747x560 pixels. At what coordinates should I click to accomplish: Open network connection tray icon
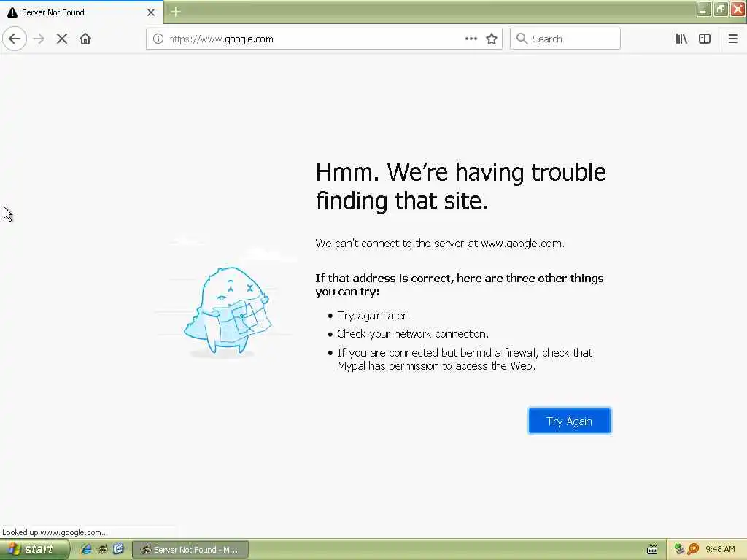point(679,549)
